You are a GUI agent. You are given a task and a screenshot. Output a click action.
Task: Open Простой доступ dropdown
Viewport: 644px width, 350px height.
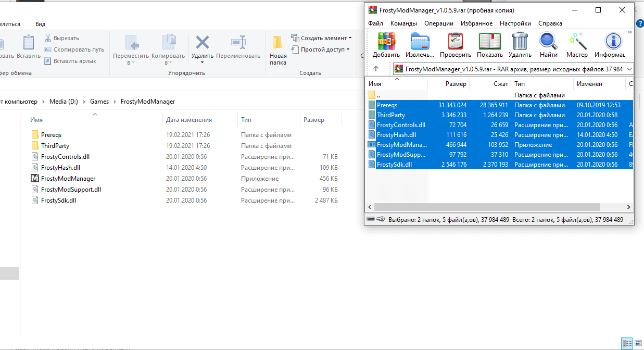(x=321, y=49)
